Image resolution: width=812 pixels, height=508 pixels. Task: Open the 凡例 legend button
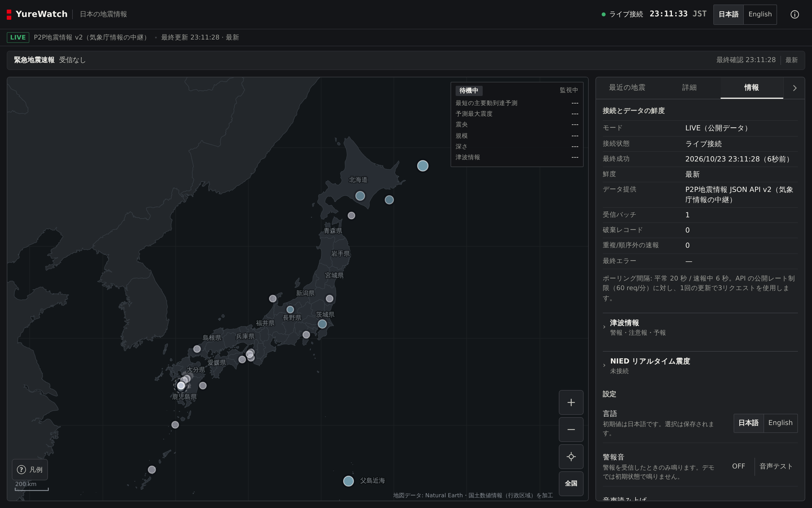click(30, 469)
